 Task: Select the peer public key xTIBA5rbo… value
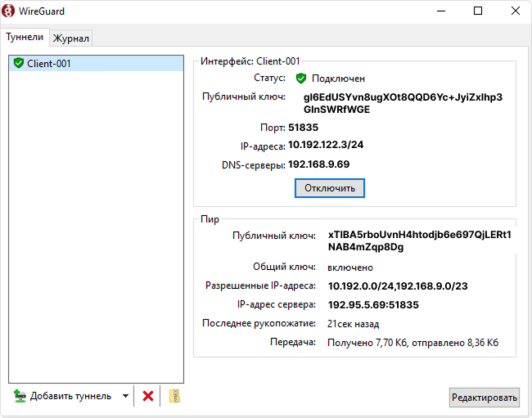[x=419, y=240]
